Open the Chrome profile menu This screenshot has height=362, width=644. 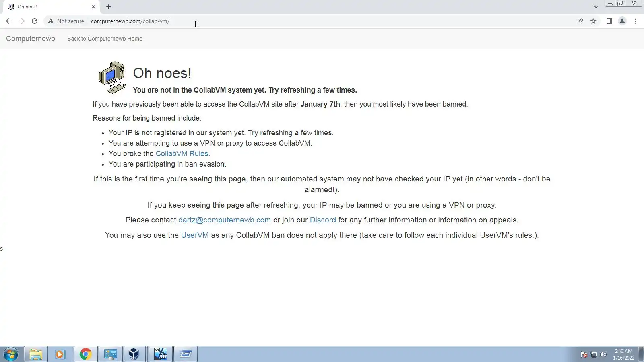pyautogui.click(x=622, y=21)
